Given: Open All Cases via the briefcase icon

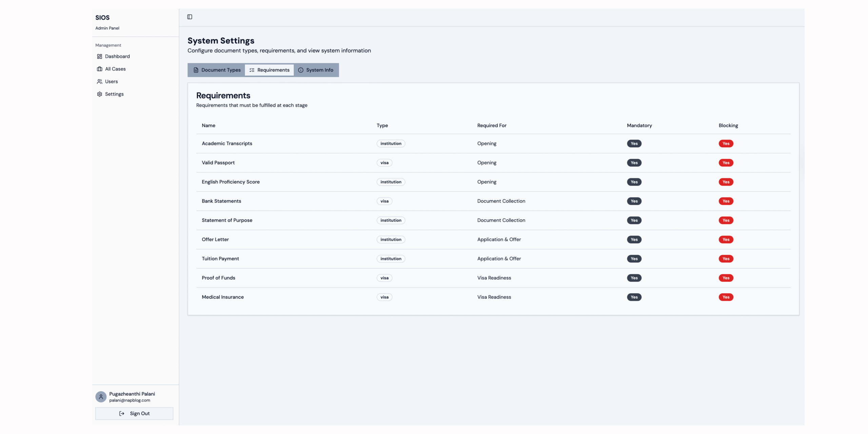Looking at the screenshot, I should [x=99, y=69].
